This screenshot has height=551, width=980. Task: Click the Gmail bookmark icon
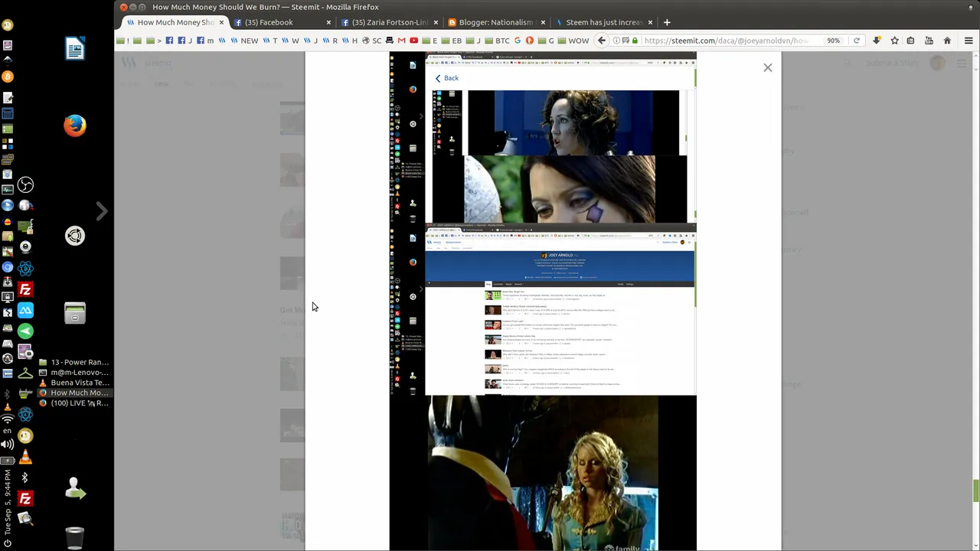click(x=401, y=41)
